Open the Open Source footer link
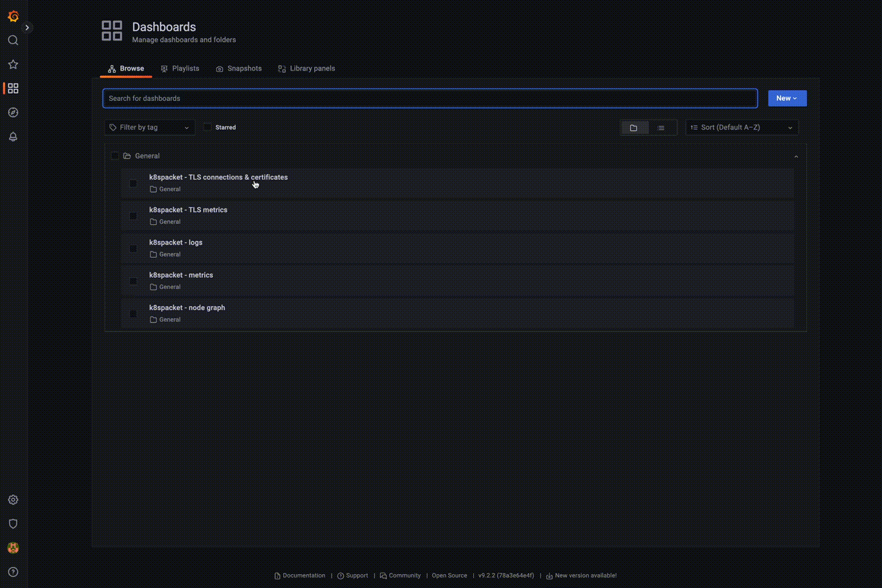The height and width of the screenshot is (588, 882). point(449,575)
